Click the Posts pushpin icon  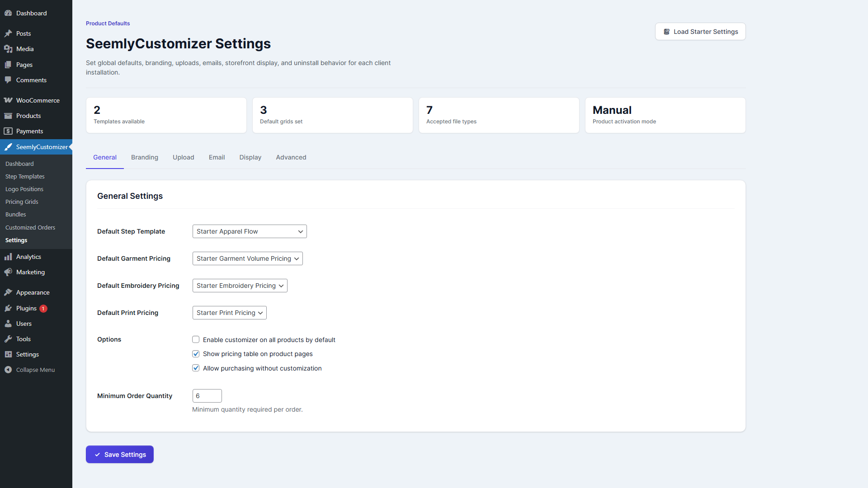pos(8,33)
